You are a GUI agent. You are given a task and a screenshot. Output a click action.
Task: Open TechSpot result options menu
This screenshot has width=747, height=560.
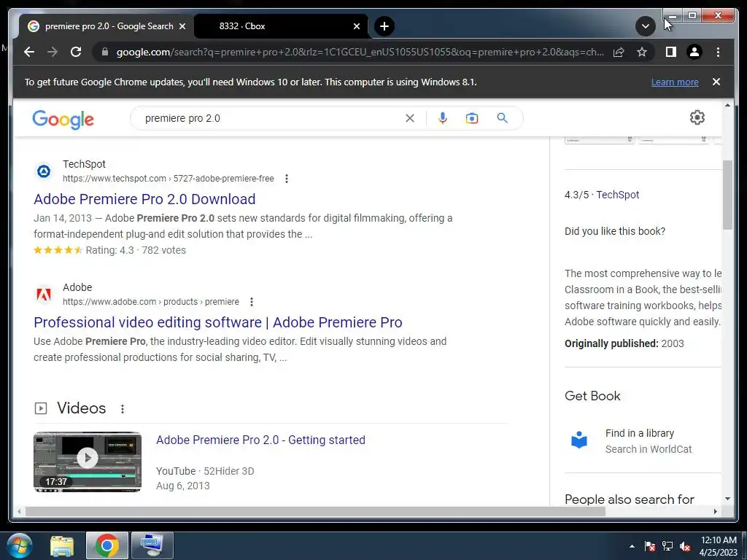point(286,179)
